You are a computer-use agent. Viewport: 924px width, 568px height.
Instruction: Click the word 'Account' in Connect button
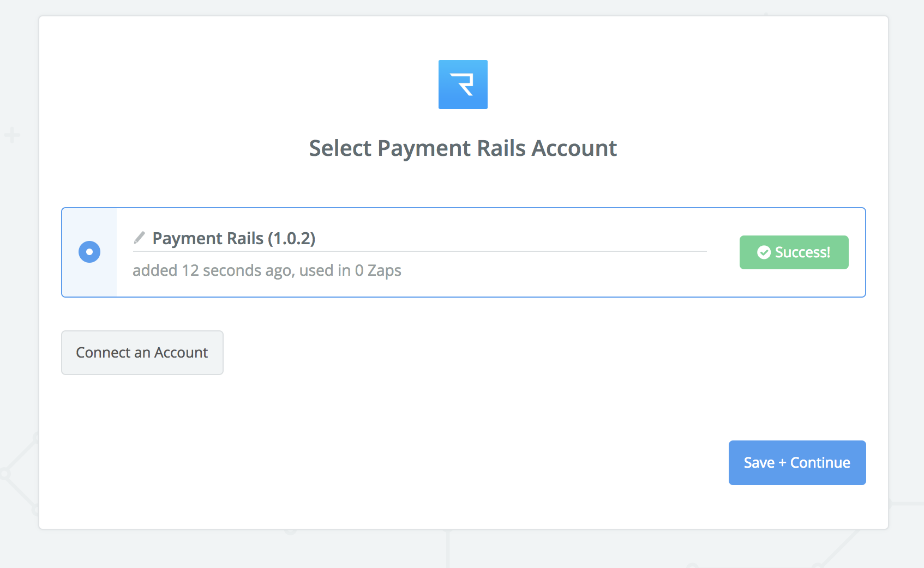(x=181, y=353)
